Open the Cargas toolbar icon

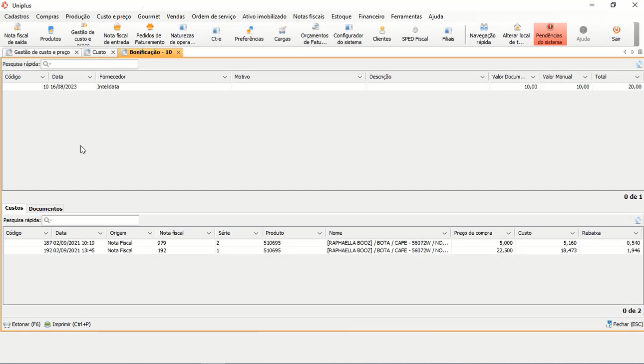click(282, 34)
